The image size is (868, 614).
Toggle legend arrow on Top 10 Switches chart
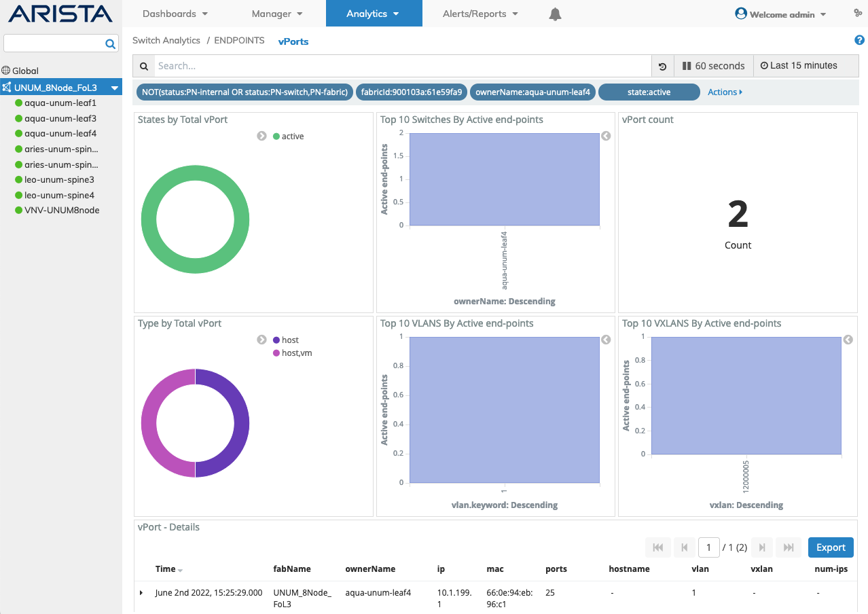(x=606, y=136)
